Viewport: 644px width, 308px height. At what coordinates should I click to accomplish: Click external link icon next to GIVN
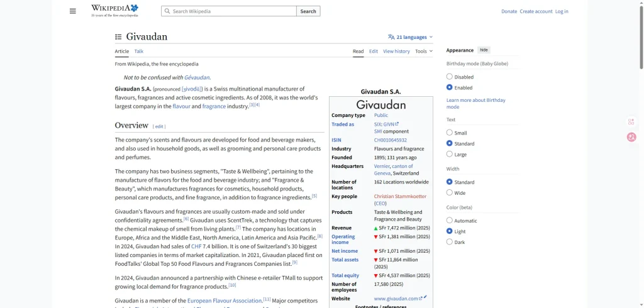tap(397, 124)
